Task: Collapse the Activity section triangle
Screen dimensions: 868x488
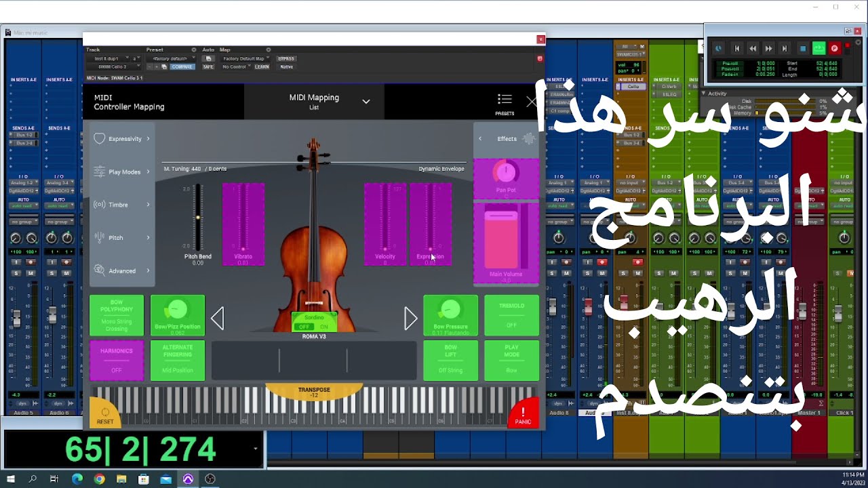Action: coord(703,93)
